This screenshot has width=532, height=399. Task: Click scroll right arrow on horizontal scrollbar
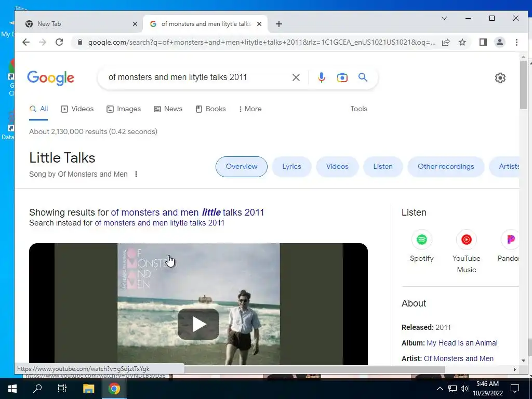coord(515,369)
